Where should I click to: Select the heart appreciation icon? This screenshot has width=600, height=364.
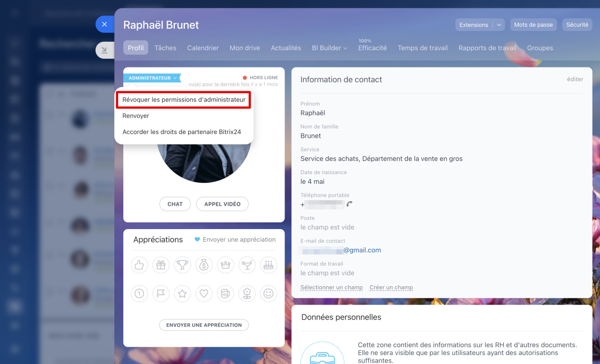[204, 294]
